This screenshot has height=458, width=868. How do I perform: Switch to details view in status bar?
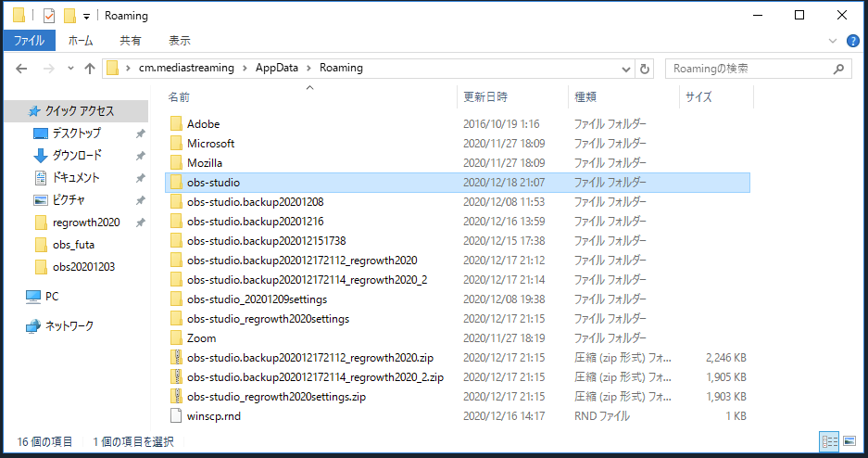coord(829,441)
